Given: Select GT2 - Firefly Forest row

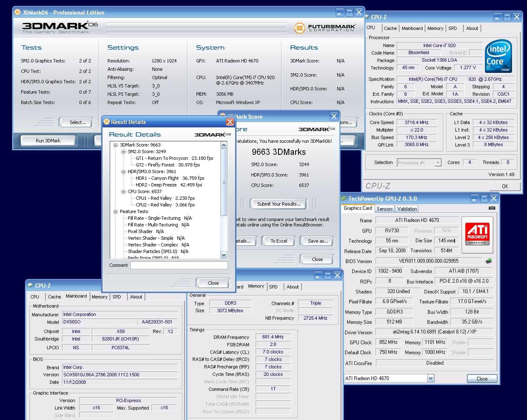Looking at the screenshot, I should [x=169, y=165].
